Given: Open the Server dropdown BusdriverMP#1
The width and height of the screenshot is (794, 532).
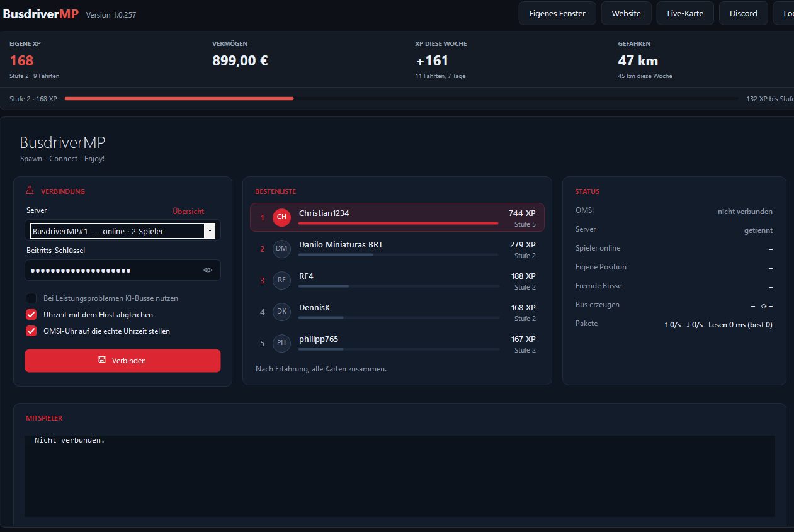Looking at the screenshot, I should [123, 231].
